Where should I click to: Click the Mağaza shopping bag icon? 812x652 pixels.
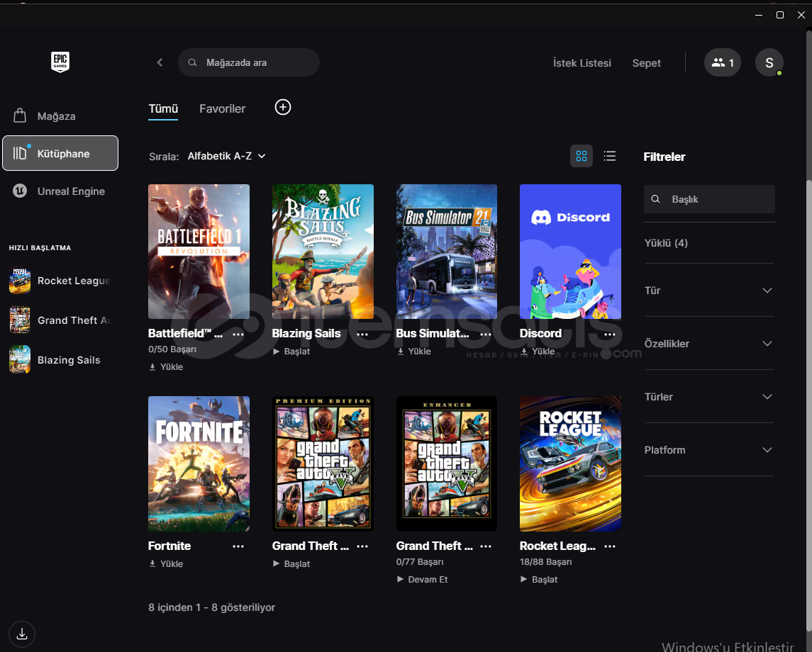pyautogui.click(x=20, y=116)
